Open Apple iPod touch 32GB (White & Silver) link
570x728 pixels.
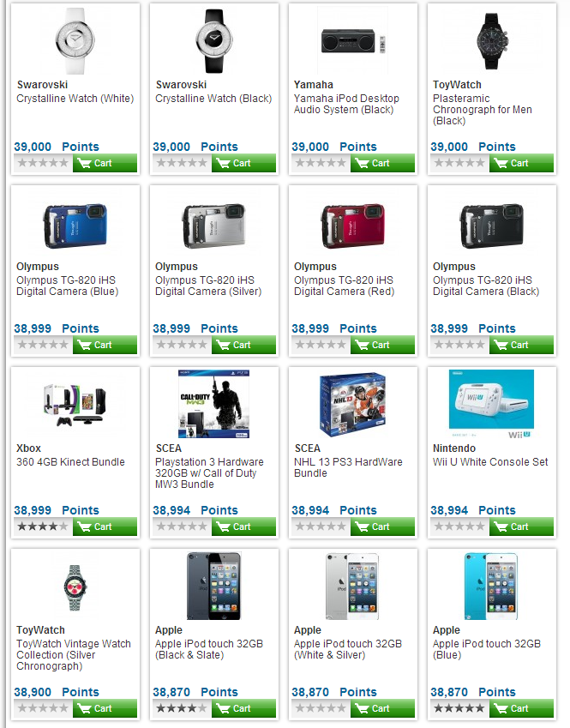tap(348, 649)
